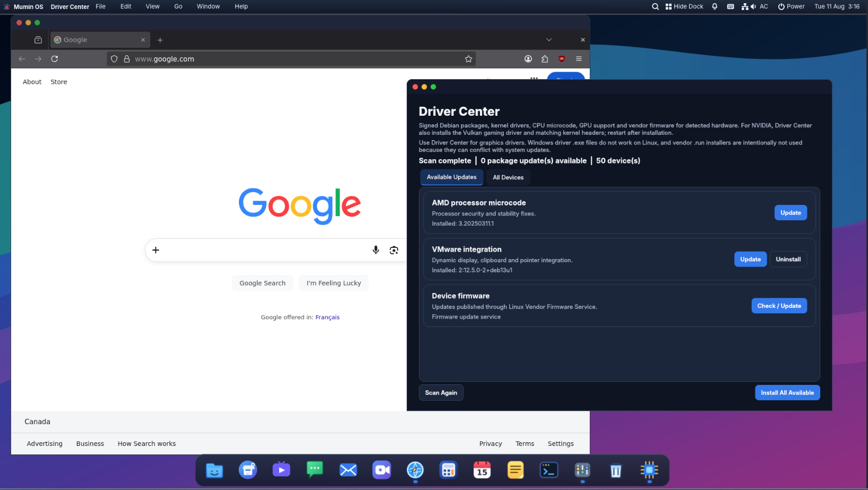The width and height of the screenshot is (868, 490).
Task: Open the Calculator from the dock
Action: click(449, 470)
